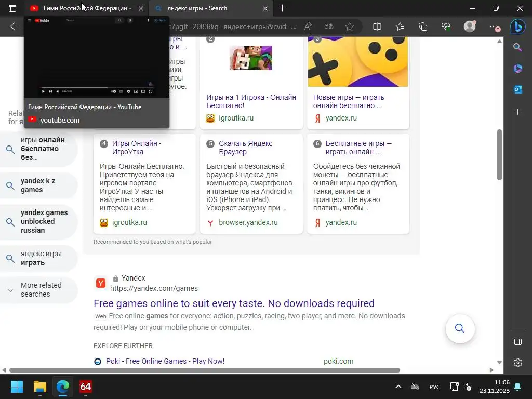Open the Favorites list icon

point(400,26)
